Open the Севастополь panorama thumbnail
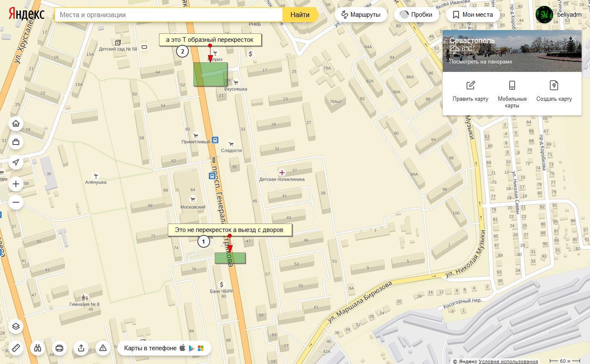This screenshot has width=590, height=364. coord(512,51)
